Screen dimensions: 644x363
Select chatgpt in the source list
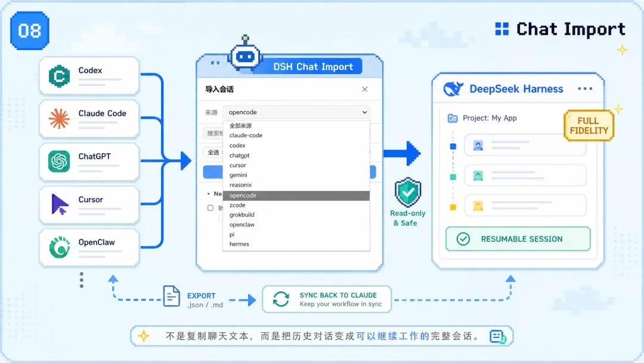point(296,155)
